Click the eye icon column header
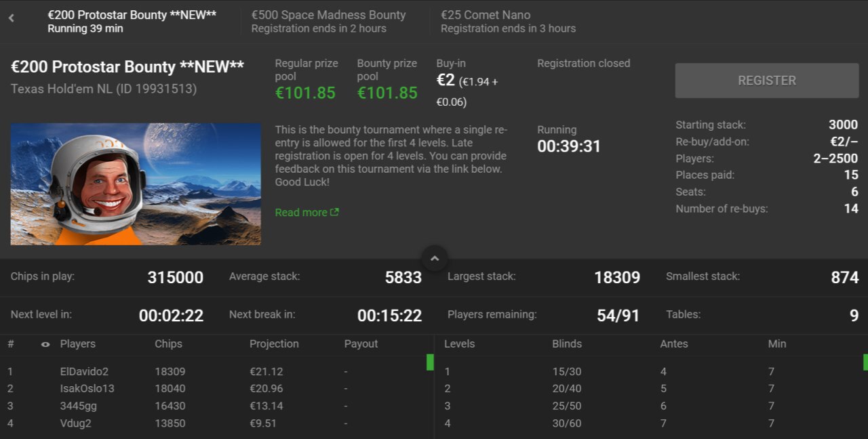 tap(45, 344)
